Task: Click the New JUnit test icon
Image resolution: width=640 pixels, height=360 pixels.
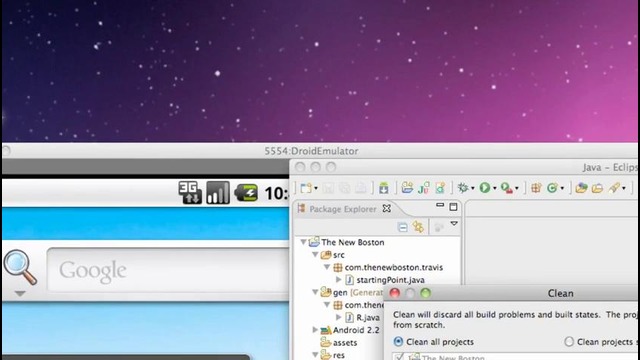Action: (424, 188)
